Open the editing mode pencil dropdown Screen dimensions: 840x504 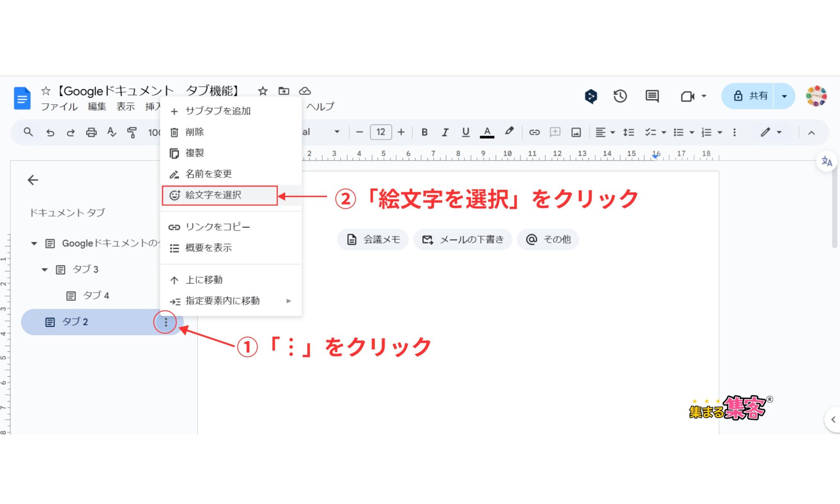(x=771, y=132)
